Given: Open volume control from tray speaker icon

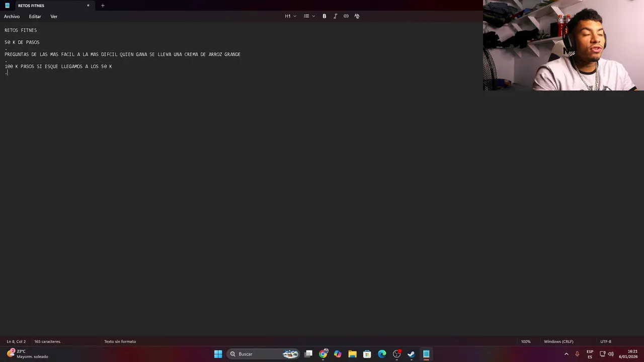Looking at the screenshot, I should 611,354.
